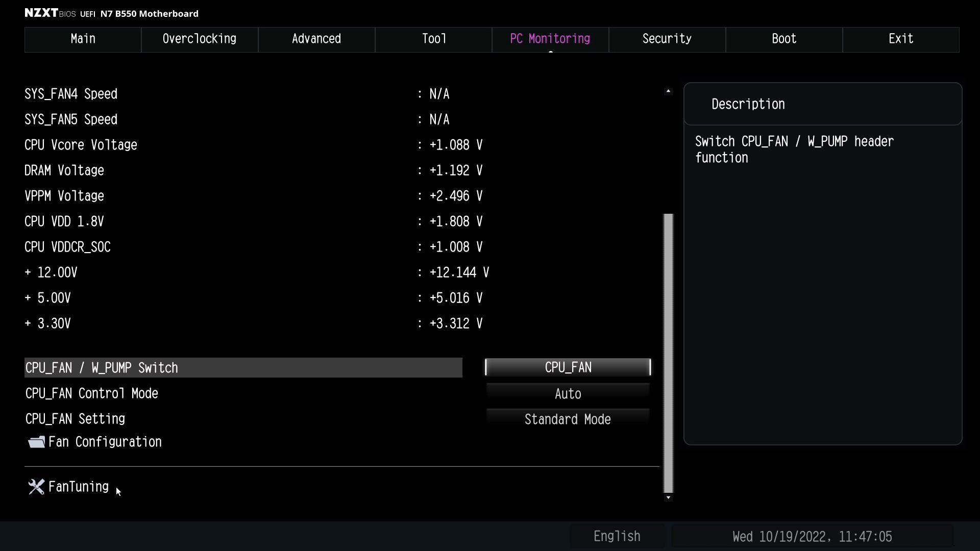This screenshot has width=980, height=551.
Task: Click the FanTuning wrench icon
Action: coord(36,487)
